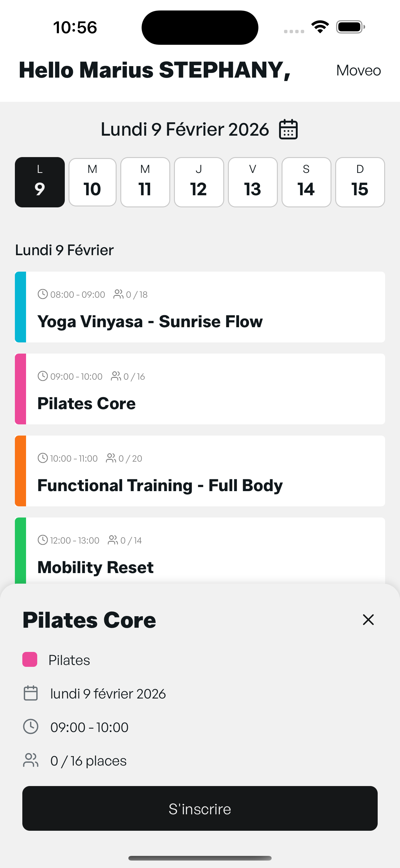Click the participants icon next to 16 places
This screenshot has height=868, width=400.
[x=31, y=760]
